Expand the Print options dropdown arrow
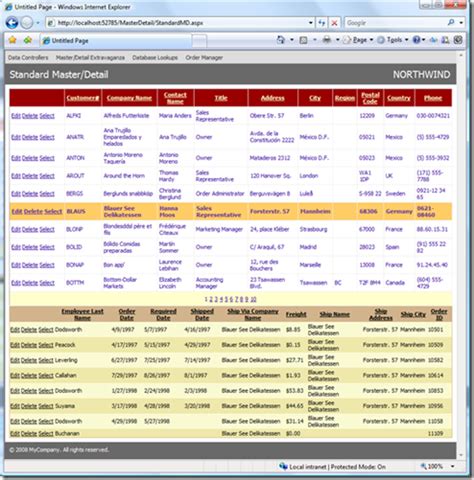 tap(337, 40)
